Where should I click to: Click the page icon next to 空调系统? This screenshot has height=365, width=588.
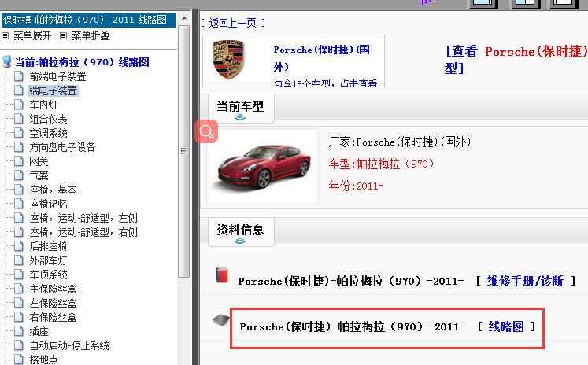[x=19, y=133]
